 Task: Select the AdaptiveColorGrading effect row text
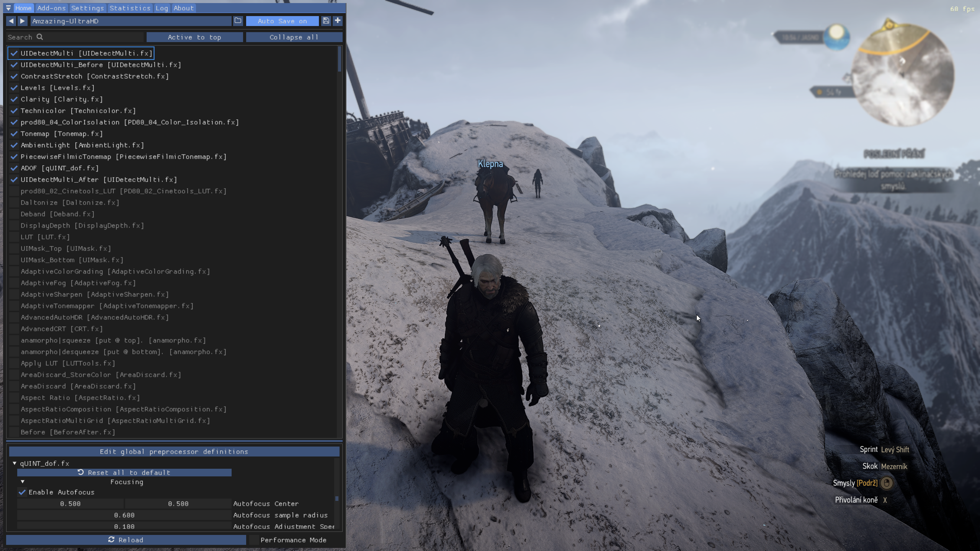coord(115,271)
